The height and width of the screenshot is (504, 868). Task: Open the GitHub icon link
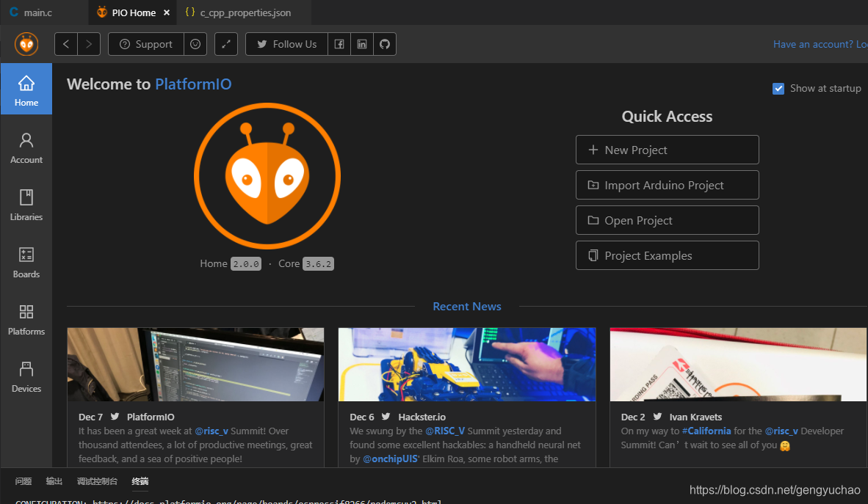pos(385,44)
